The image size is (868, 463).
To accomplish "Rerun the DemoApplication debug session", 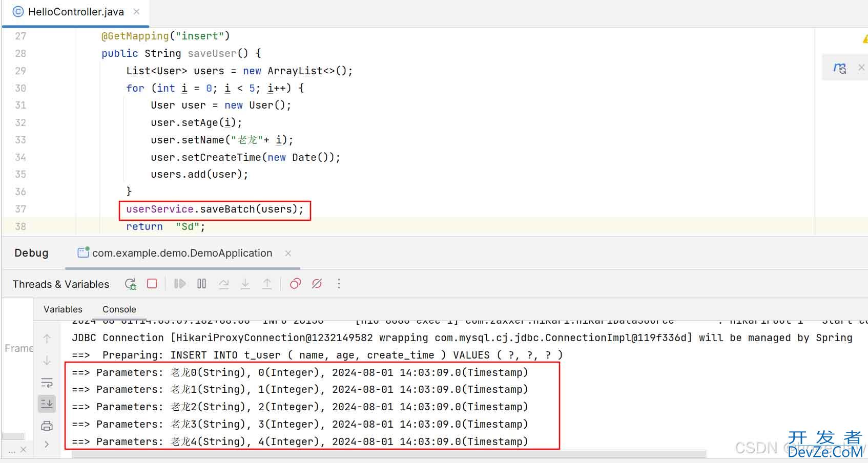I will coord(131,284).
